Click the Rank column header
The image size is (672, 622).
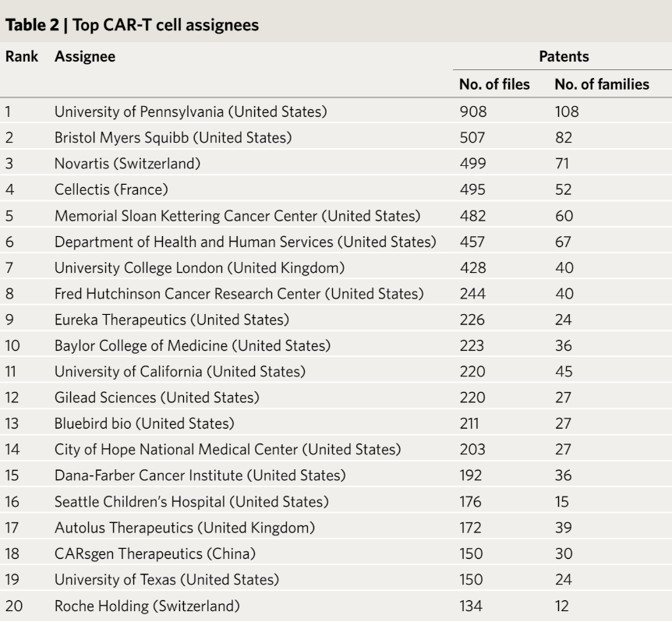[21, 57]
